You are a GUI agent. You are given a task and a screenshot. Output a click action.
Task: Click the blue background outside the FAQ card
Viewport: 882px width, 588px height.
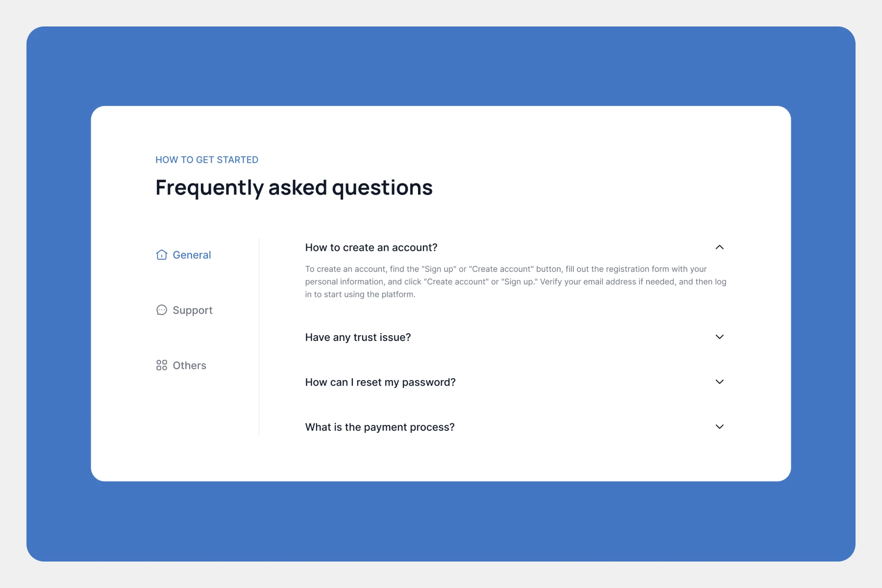[441, 522]
